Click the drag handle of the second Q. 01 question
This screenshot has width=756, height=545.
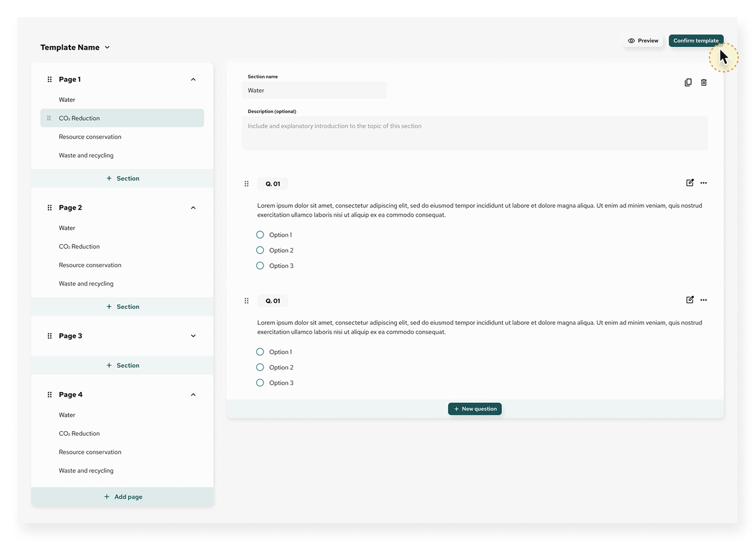(246, 301)
